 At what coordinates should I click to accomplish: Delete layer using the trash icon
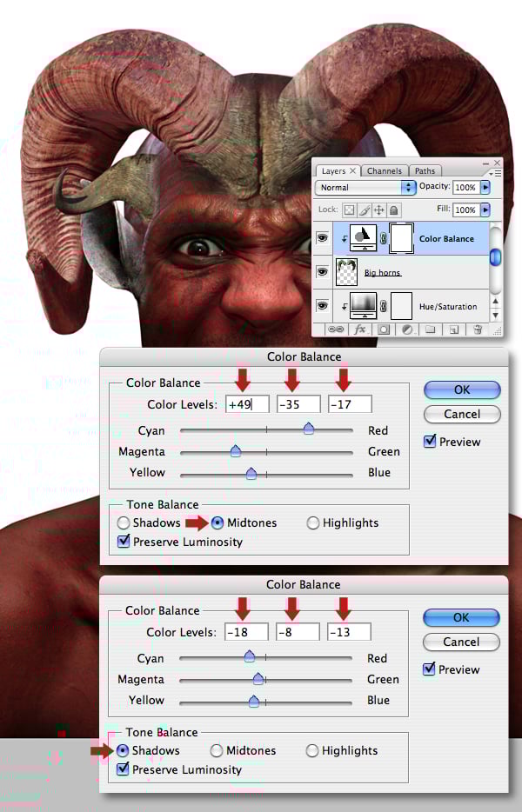[x=478, y=329]
